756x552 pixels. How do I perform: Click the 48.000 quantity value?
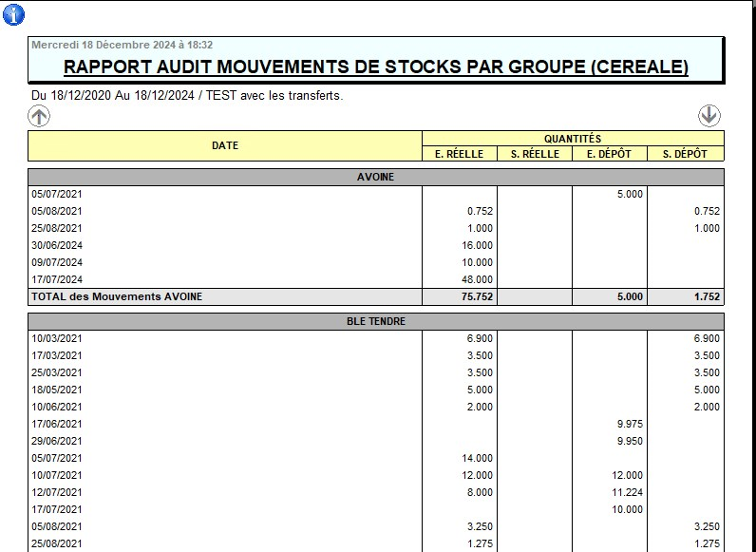tap(475, 279)
